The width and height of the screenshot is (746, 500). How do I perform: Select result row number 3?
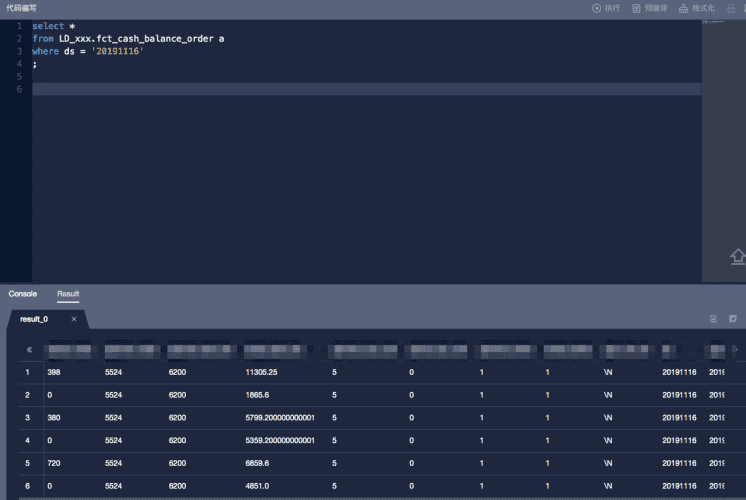(27, 418)
